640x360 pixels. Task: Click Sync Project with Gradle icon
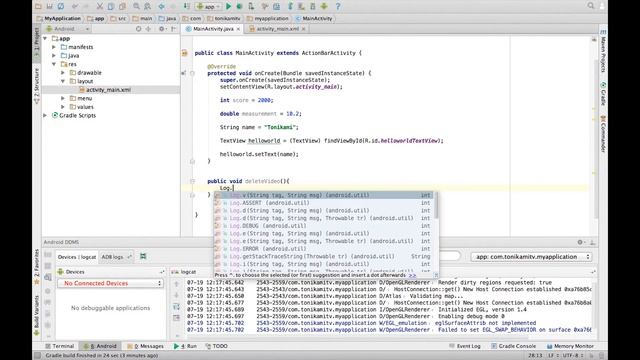[x=291, y=6]
